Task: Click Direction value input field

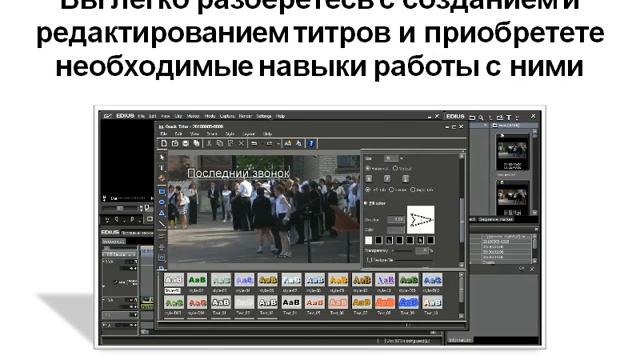Action: [x=396, y=220]
